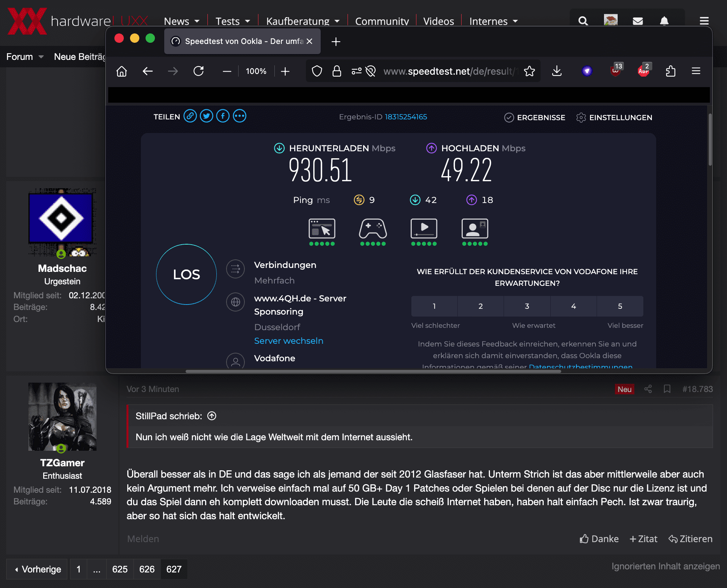Screen dimensions: 727x588
Task: Click the vertical scrollbar in Speedtest window
Action: 710,140
